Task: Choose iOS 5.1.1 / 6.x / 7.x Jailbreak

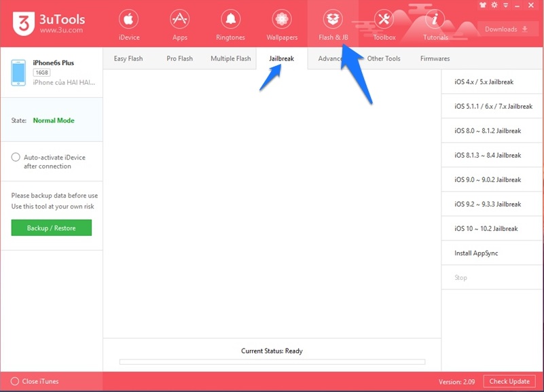Action: pyautogui.click(x=492, y=106)
